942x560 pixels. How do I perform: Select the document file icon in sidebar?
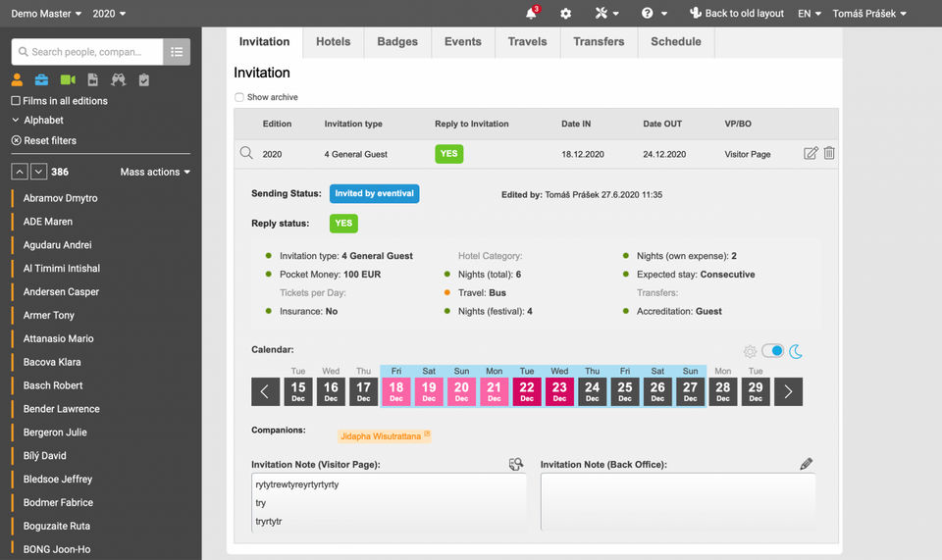click(x=92, y=79)
